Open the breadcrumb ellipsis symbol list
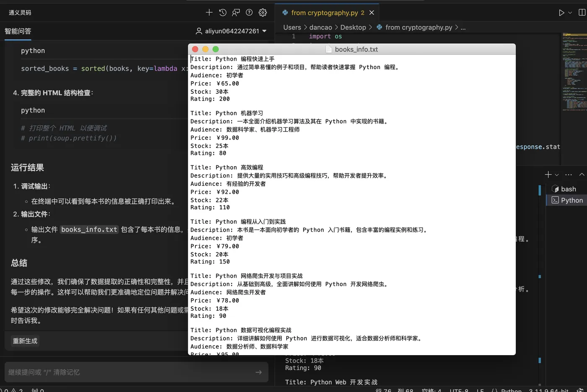Image resolution: width=587 pixels, height=392 pixels. pyautogui.click(x=463, y=27)
